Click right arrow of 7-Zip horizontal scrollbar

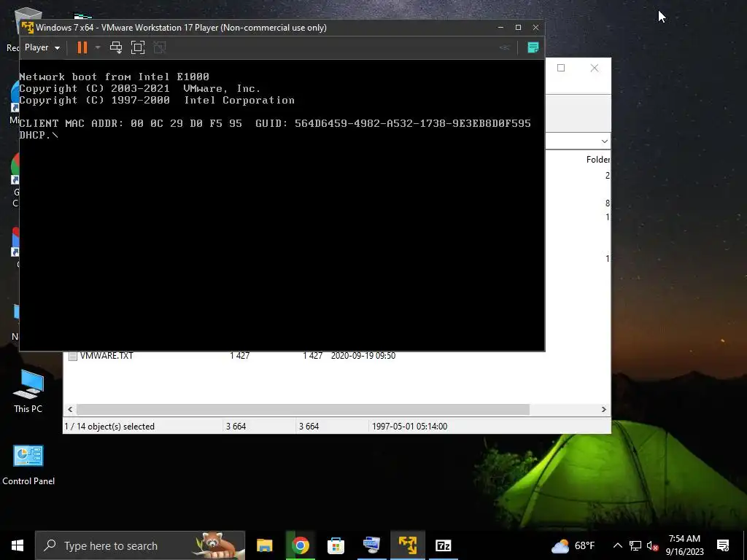click(x=603, y=410)
